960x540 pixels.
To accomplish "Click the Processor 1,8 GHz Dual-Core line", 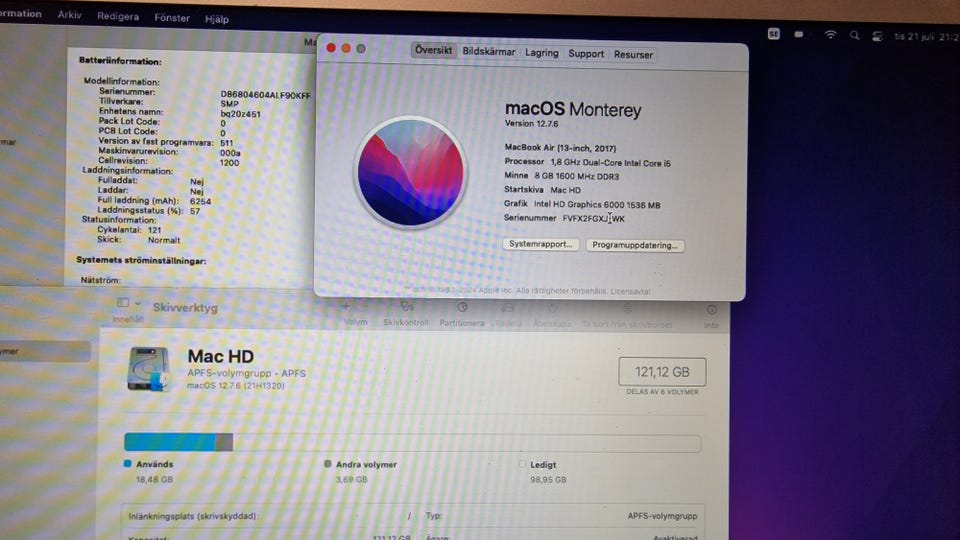I will click(x=587, y=163).
